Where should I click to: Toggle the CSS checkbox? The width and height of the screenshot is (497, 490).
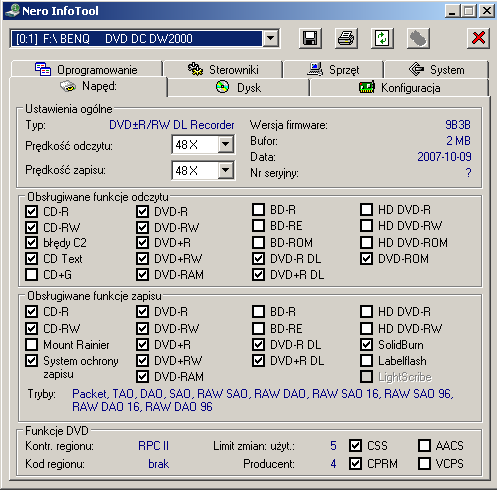(355, 445)
